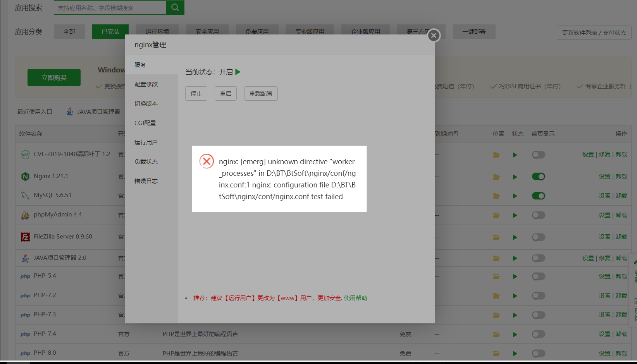Enable 首页显示 switch for JAVA项目管理器 2.0

[x=538, y=258]
